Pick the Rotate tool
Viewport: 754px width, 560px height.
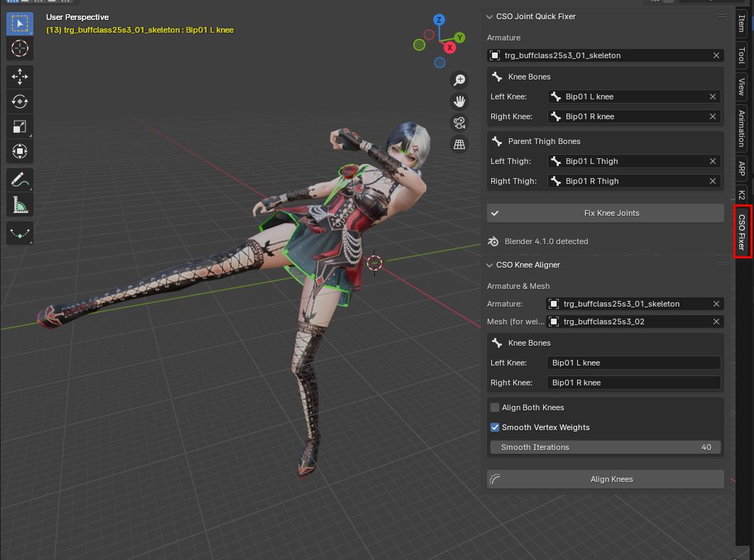click(20, 101)
